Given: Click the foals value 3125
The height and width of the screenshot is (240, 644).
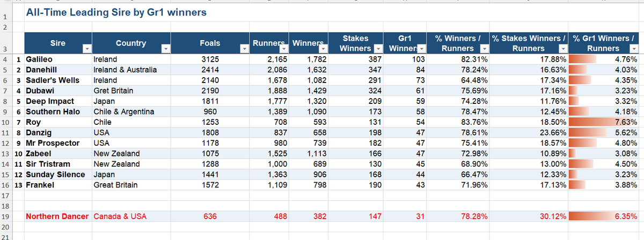Looking at the screenshot, I should 209,59.
